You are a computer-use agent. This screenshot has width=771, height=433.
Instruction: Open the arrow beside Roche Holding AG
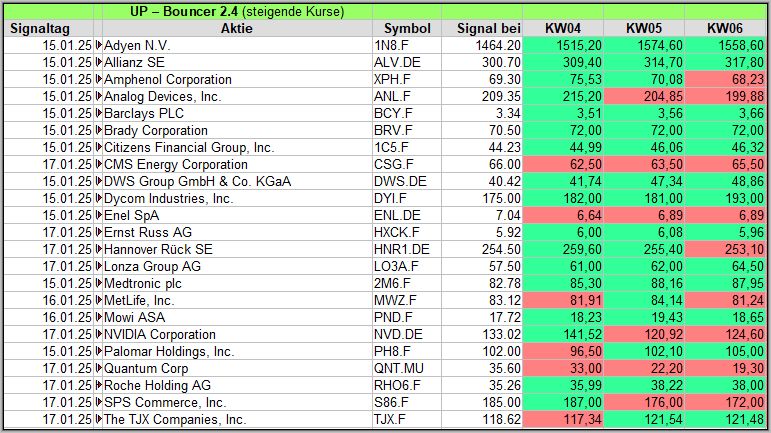pos(99,386)
